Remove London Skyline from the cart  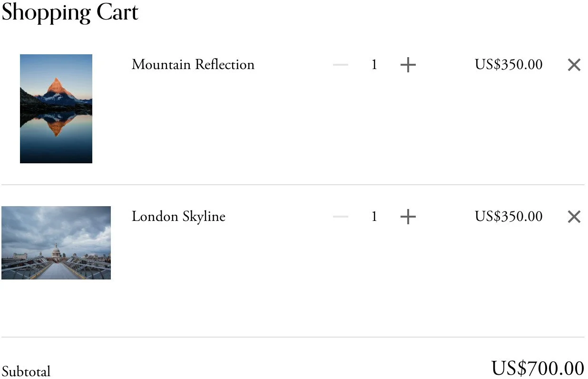(x=574, y=217)
